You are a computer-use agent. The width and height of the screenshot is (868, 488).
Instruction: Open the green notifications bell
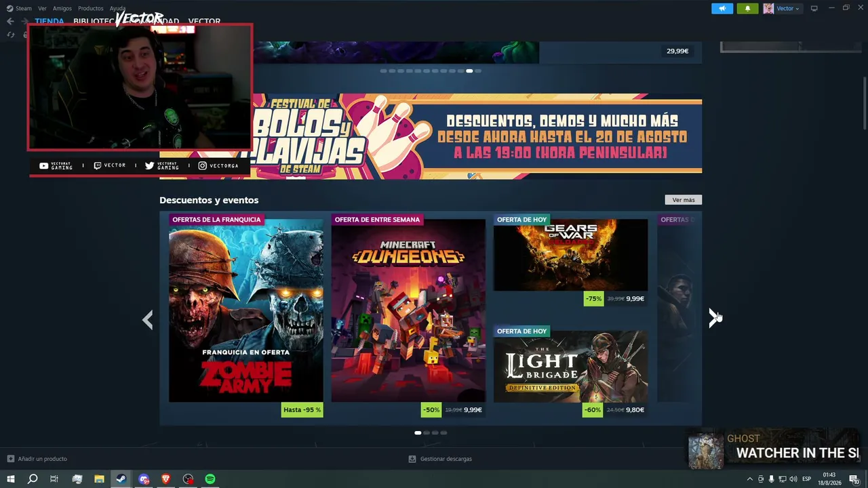pos(747,8)
